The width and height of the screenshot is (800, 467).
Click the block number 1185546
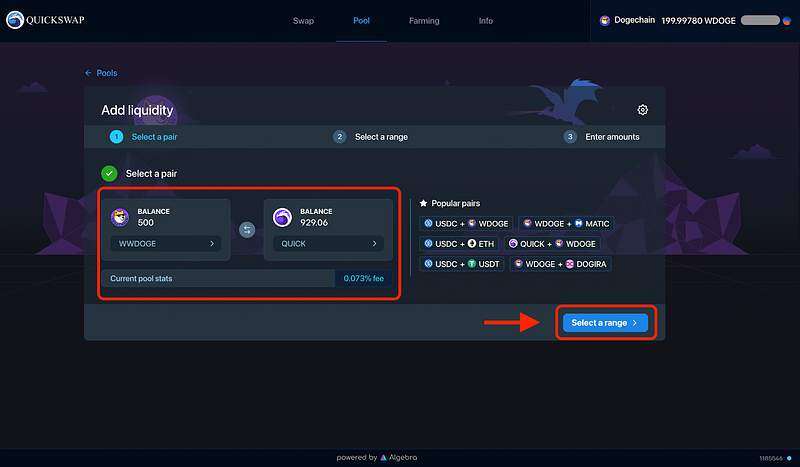click(770, 458)
